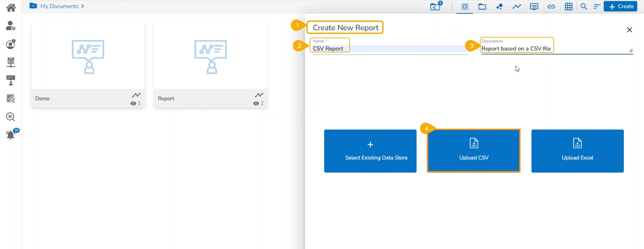Open the presentation designer sidebar icon
Viewport: 644px width, 249px height.
tap(11, 80)
